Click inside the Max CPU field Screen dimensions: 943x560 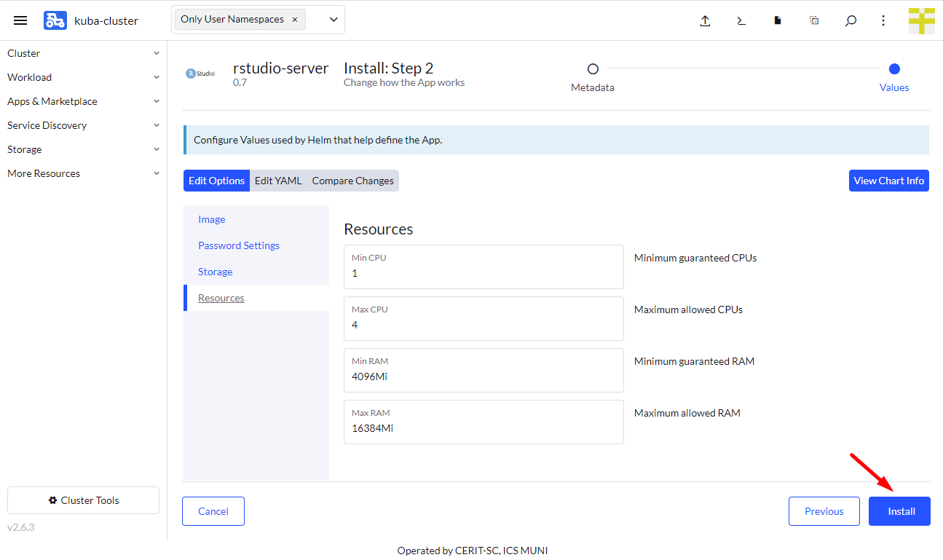point(484,324)
